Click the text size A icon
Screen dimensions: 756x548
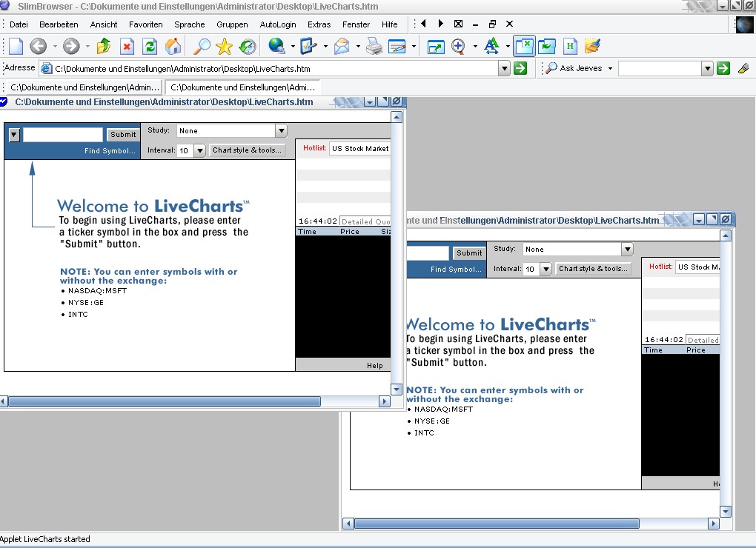click(x=491, y=46)
